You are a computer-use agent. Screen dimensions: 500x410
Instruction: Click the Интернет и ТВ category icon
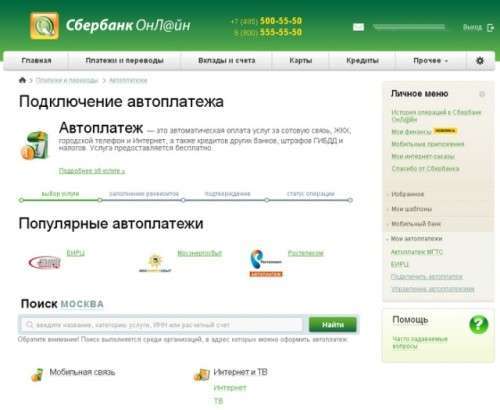pyautogui.click(x=201, y=375)
